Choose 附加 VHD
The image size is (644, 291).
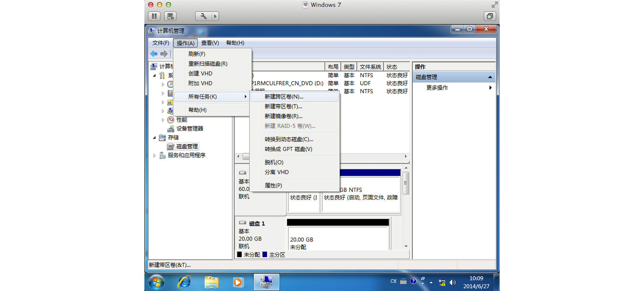coord(212,83)
